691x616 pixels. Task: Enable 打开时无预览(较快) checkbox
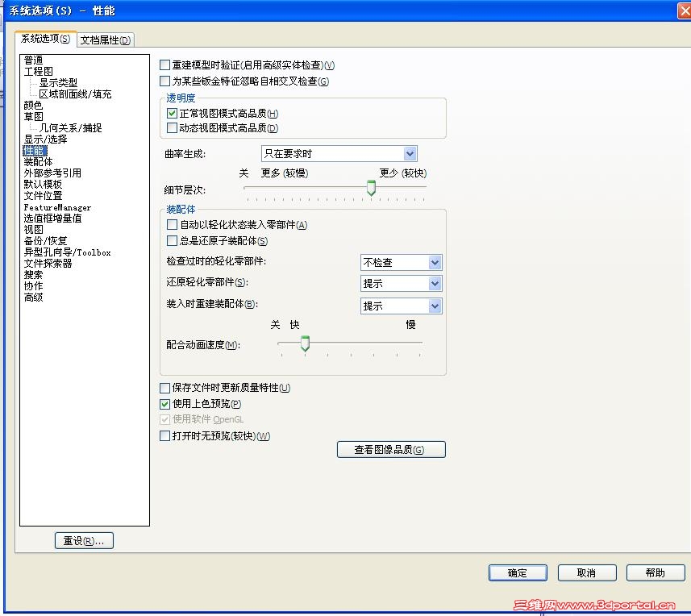click(164, 435)
